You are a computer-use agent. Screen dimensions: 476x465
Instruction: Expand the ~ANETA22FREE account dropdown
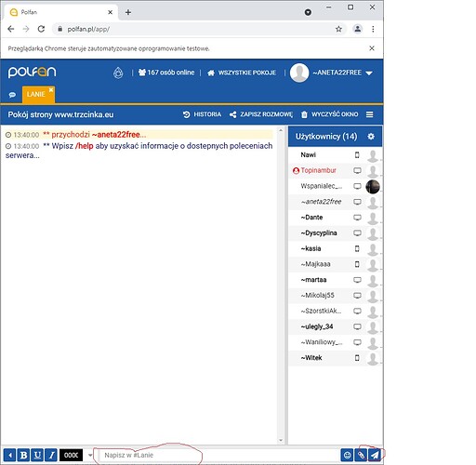[x=369, y=73]
